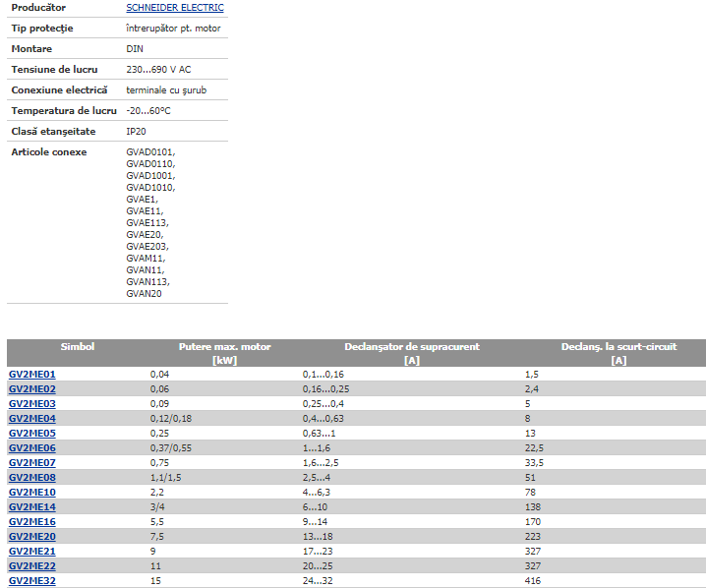Select the related article GVAE1
Screen dimensions: 706x588
(143, 200)
